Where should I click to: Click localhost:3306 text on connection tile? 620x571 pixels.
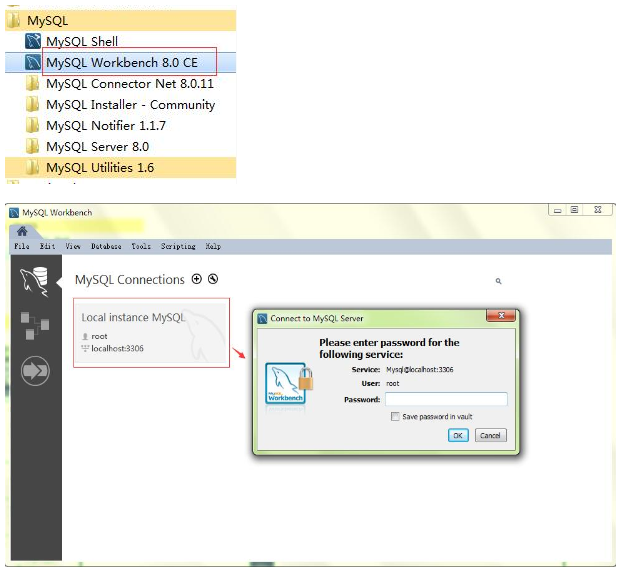117,348
